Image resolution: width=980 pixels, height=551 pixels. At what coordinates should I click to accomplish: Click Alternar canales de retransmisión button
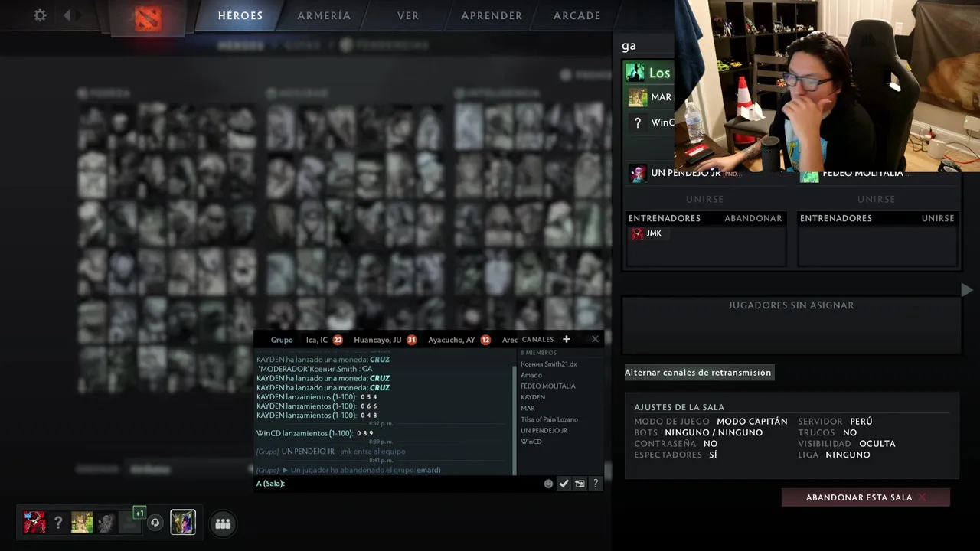[x=698, y=373]
